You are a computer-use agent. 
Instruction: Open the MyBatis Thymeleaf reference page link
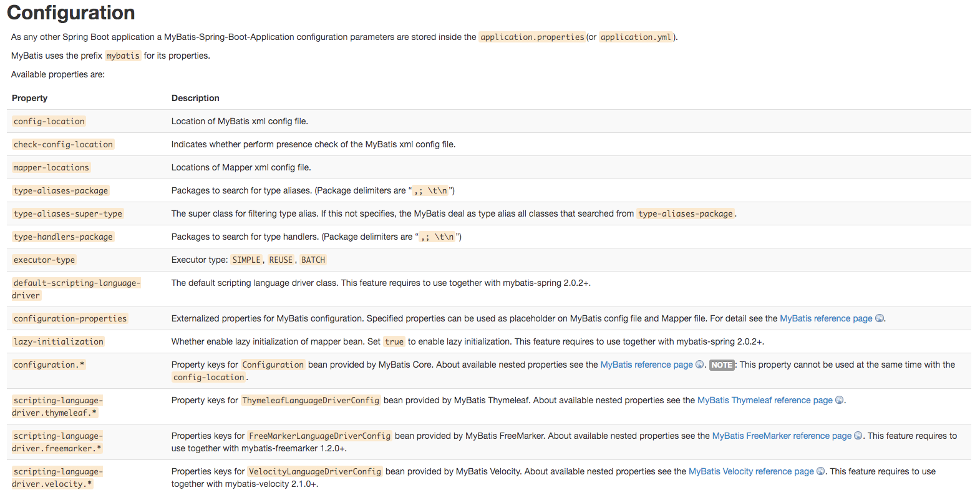tap(765, 400)
